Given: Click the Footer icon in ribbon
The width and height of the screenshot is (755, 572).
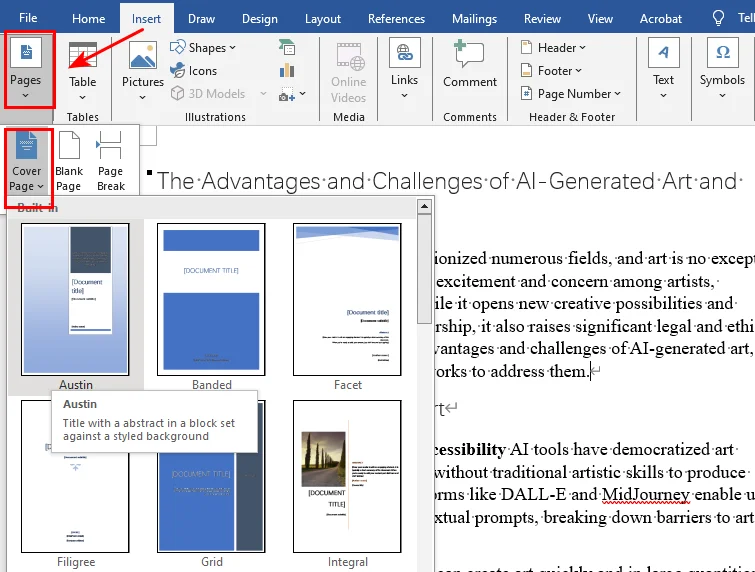Looking at the screenshot, I should tap(527, 71).
